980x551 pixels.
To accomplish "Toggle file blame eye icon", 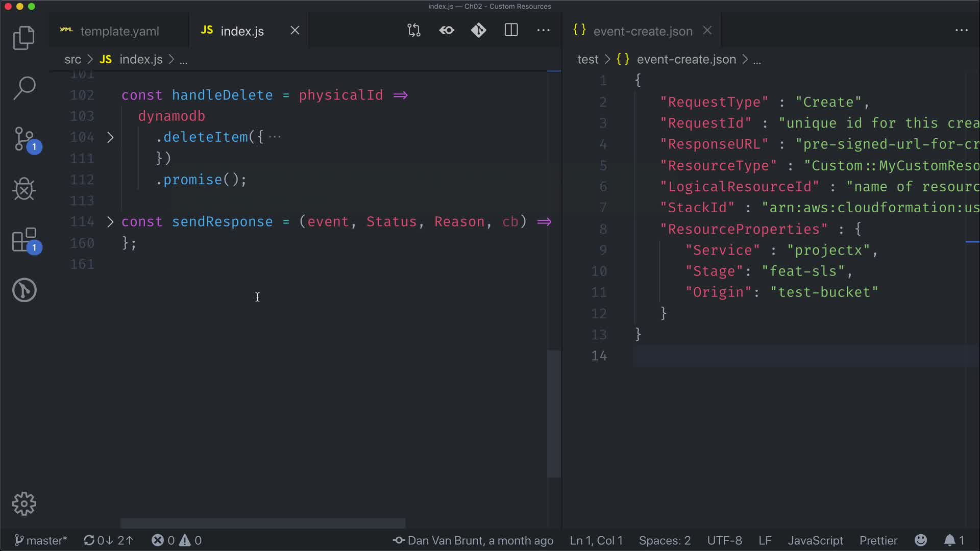I will 447,31.
